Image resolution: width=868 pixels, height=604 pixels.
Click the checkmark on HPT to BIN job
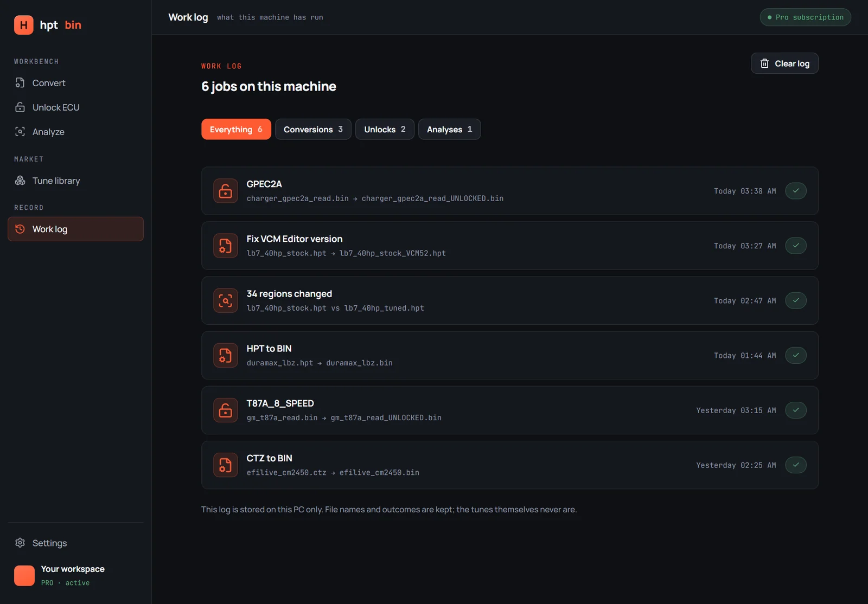(796, 355)
